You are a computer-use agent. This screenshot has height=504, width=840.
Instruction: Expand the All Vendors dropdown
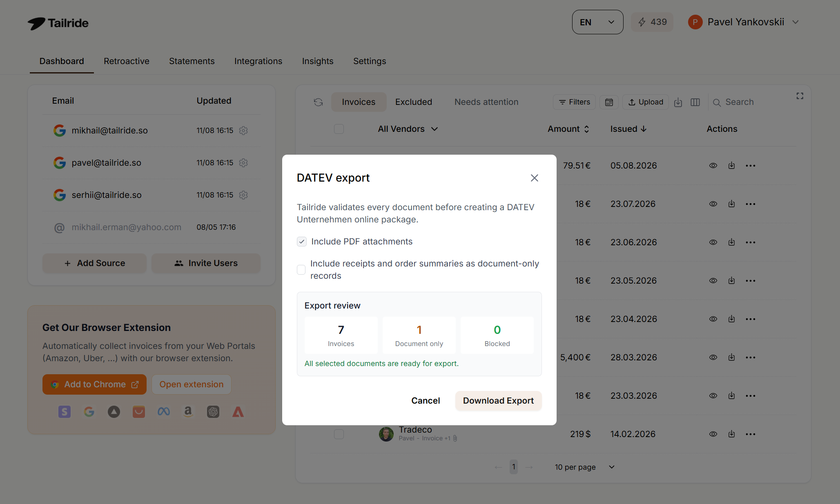(408, 129)
